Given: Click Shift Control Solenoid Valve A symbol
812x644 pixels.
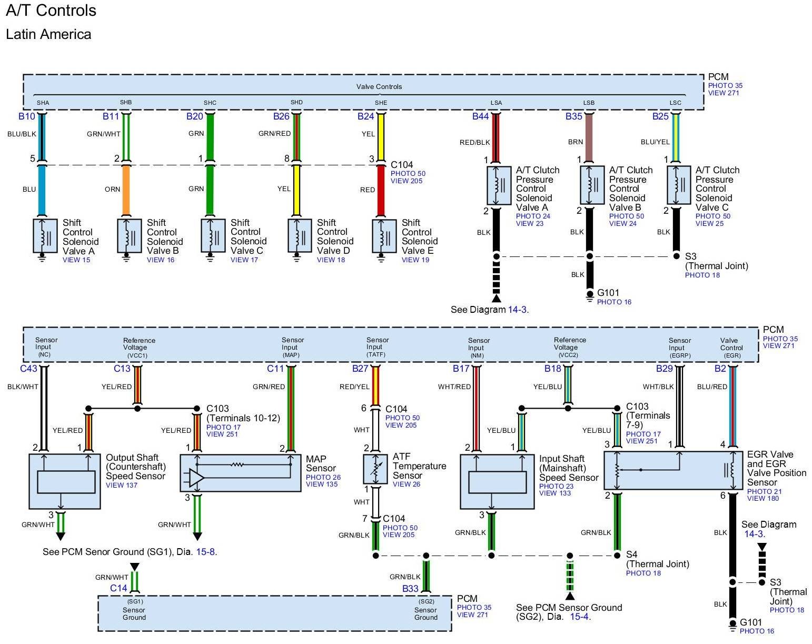Looking at the screenshot, I should pos(45,235).
